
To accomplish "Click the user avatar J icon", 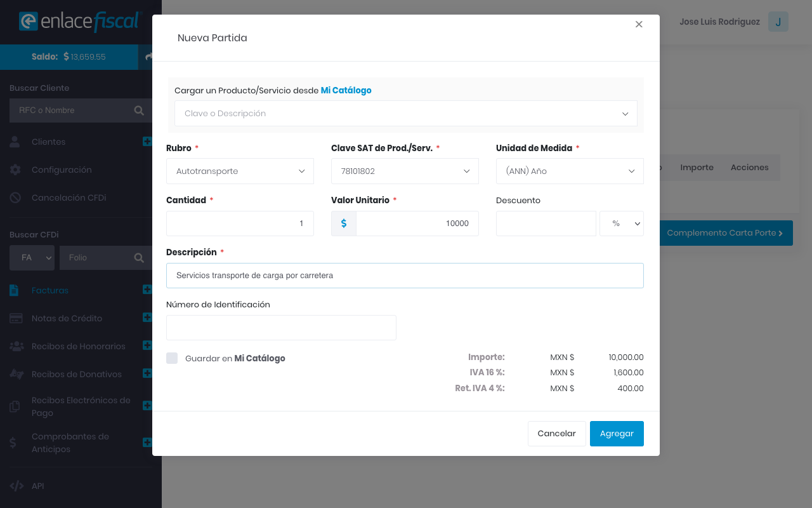I will (x=778, y=22).
